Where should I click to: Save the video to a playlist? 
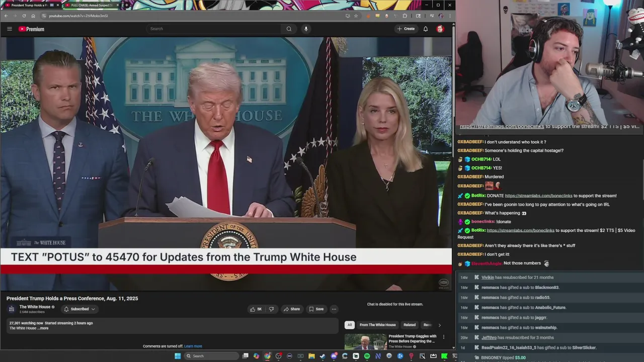coord(316,309)
